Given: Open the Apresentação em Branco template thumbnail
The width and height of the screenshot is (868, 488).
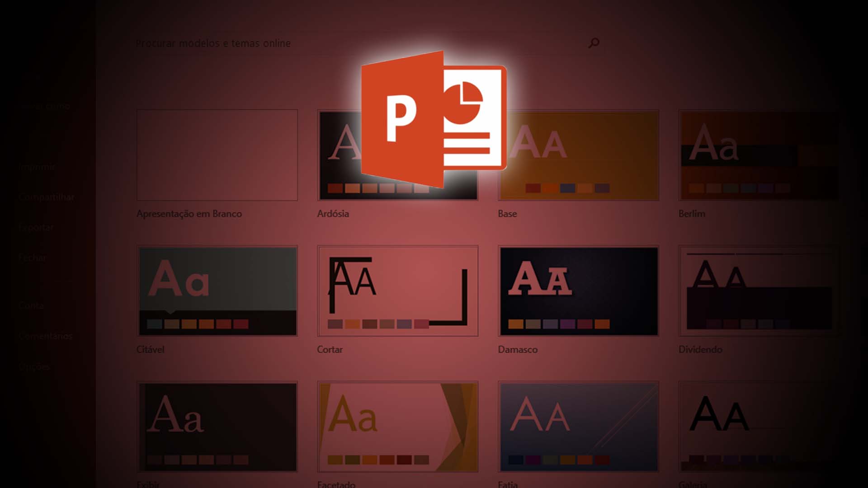Looking at the screenshot, I should pos(217,155).
